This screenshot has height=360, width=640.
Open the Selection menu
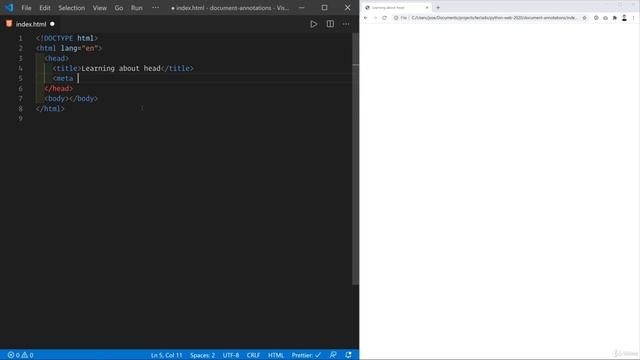coord(71,8)
